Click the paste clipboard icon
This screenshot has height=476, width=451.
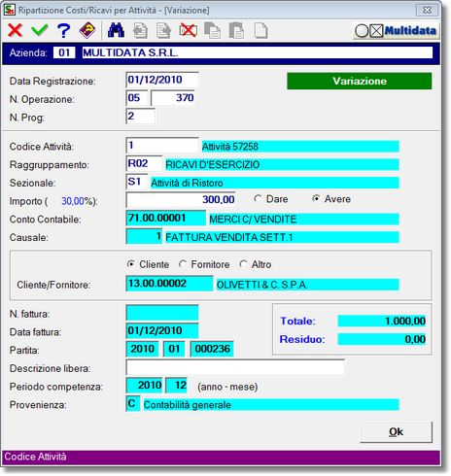[236, 31]
